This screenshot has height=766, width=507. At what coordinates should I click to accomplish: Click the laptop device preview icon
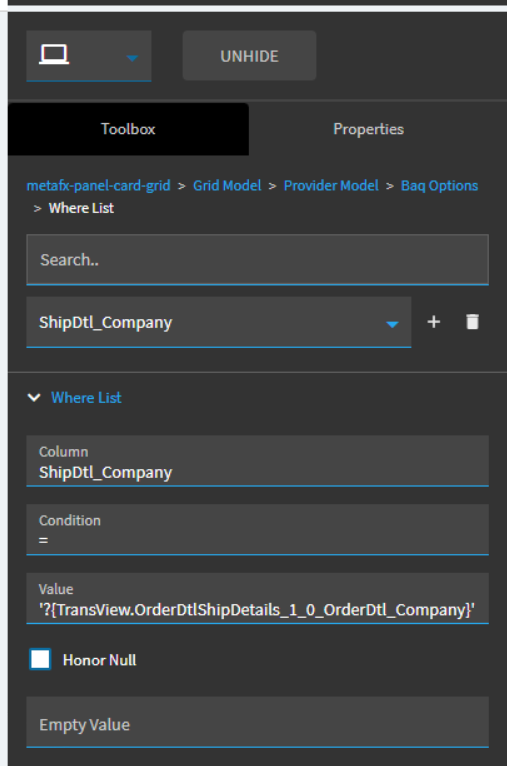[x=54, y=55]
